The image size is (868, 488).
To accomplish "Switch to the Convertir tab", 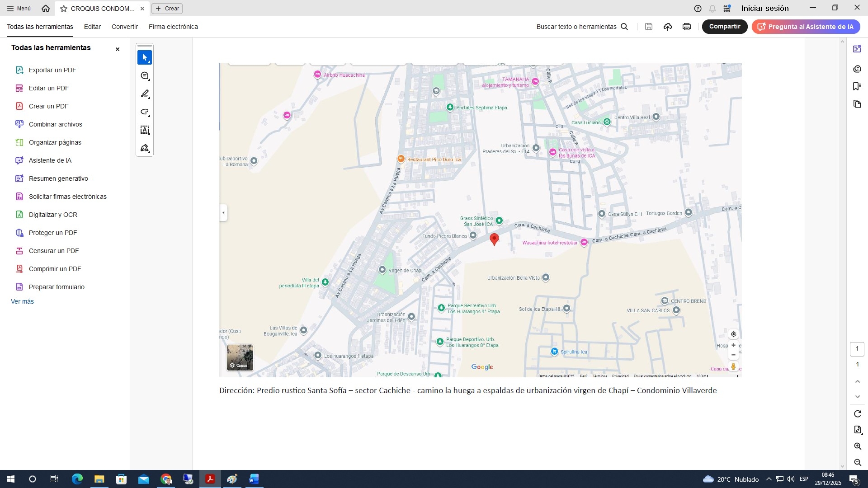I will 124,27.
